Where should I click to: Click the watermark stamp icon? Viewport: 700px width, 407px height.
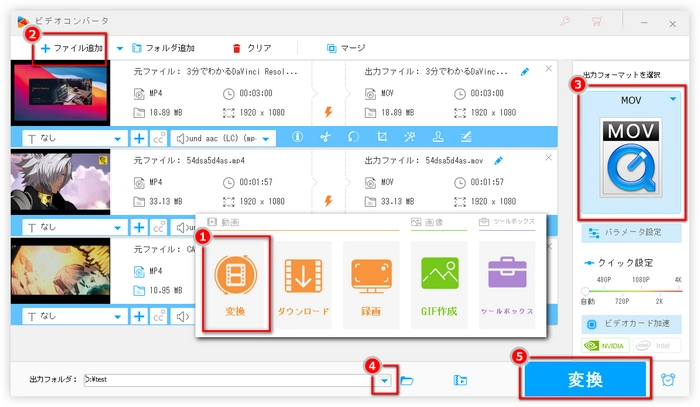point(437,137)
